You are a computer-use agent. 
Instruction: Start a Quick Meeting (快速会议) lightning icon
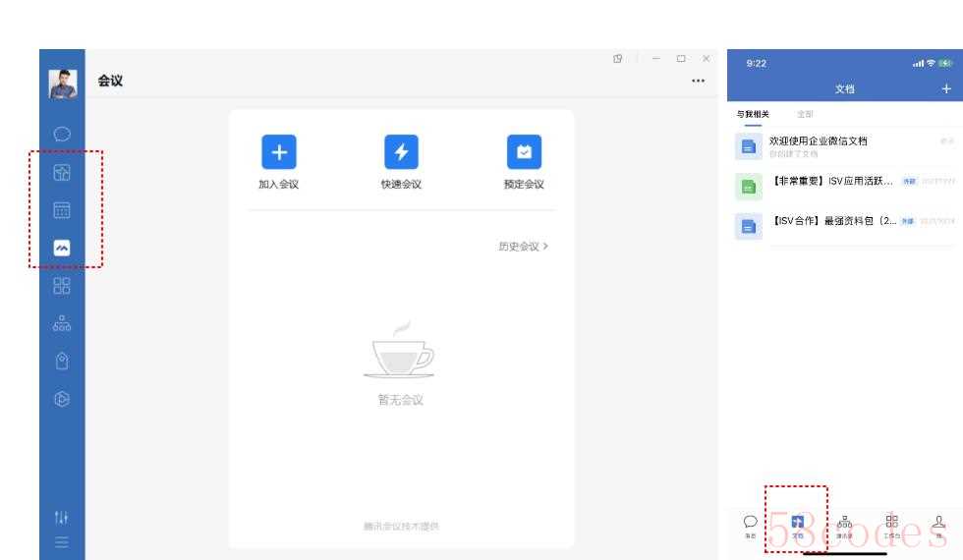pos(401,151)
